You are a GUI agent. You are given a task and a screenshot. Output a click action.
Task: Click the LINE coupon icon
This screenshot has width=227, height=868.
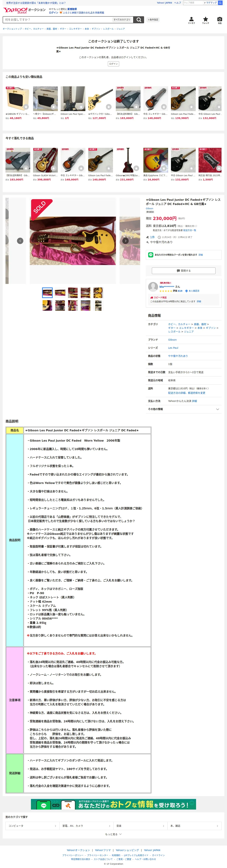tap(151, 255)
